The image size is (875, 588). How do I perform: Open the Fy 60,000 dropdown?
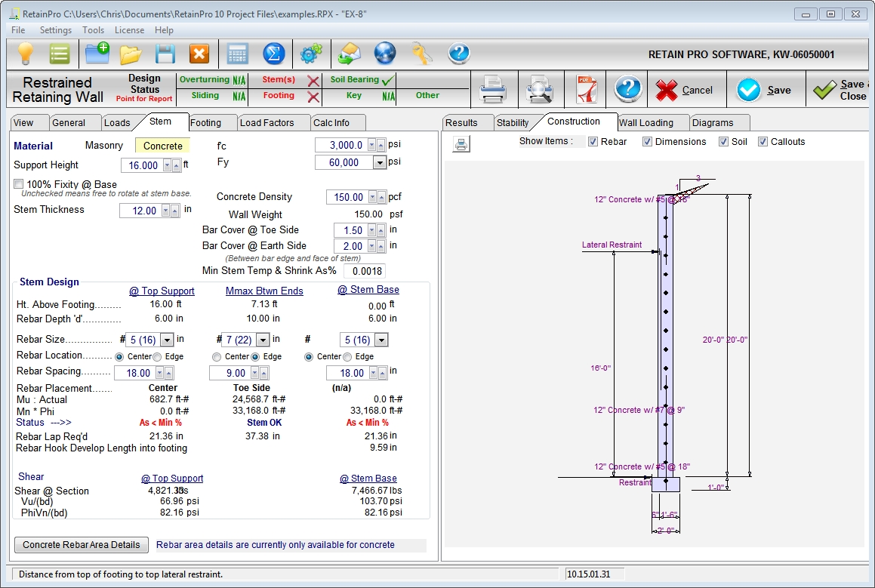pyautogui.click(x=380, y=162)
